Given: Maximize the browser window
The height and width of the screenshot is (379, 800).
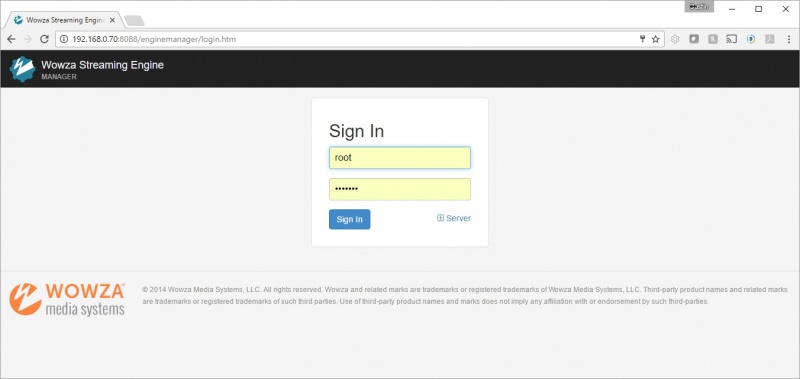Looking at the screenshot, I should [759, 9].
